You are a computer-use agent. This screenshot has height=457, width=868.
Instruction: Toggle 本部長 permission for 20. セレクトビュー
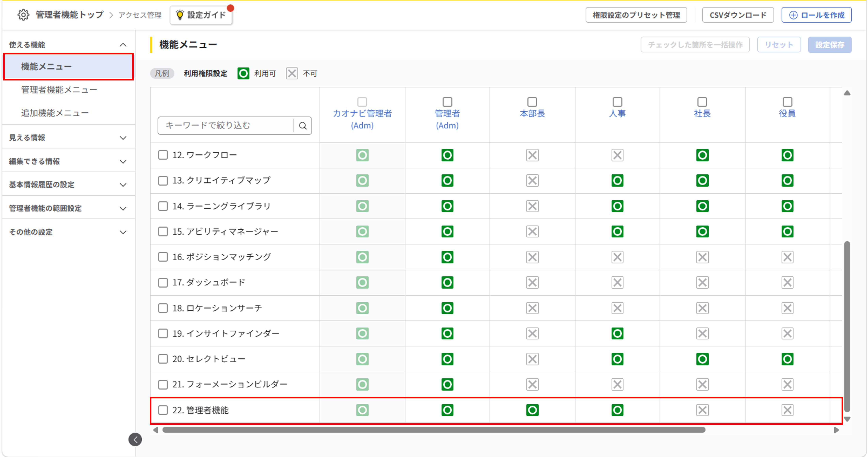coord(532,359)
